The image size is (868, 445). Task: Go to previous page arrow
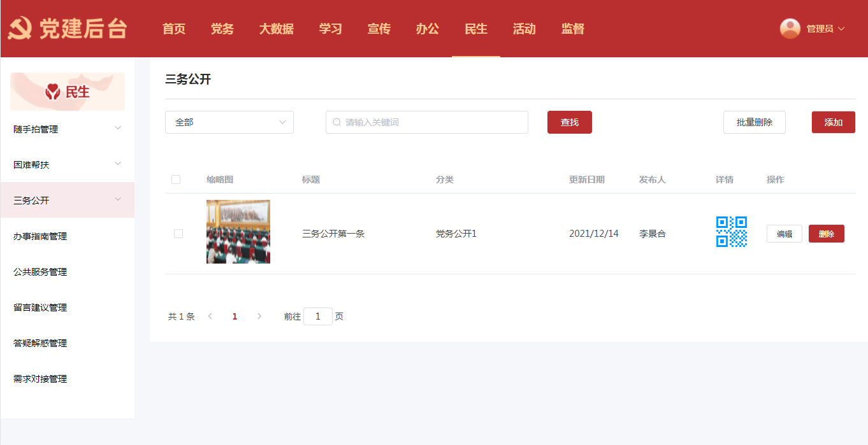(210, 316)
